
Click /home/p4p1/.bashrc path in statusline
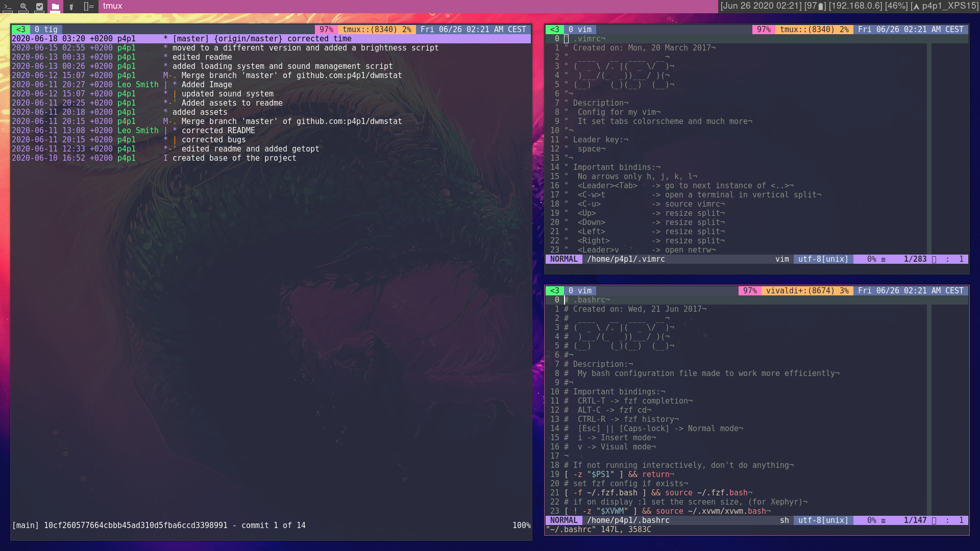coord(628,520)
